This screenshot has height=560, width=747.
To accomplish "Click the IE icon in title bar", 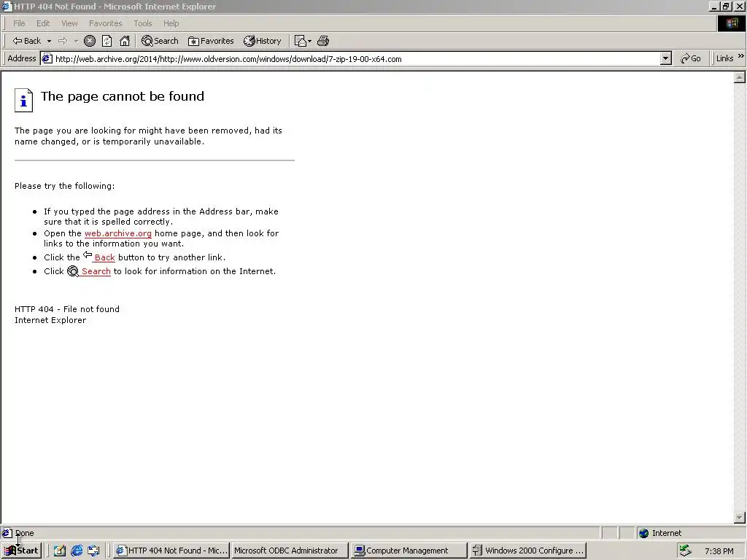I will pos(6,6).
